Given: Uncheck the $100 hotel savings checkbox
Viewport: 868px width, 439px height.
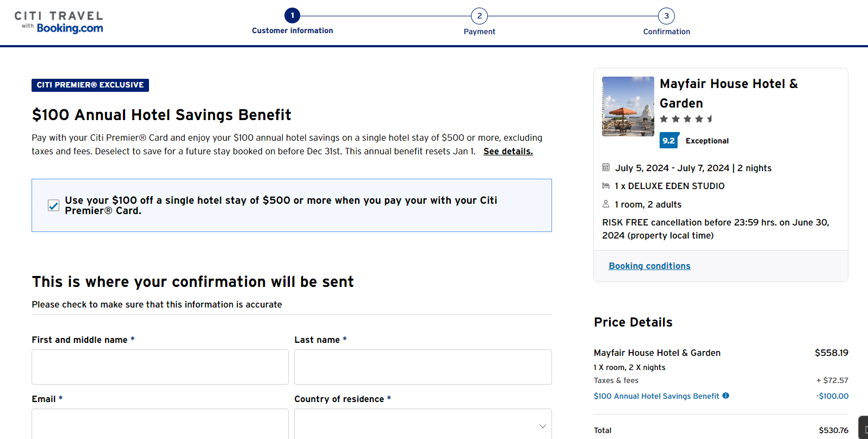Looking at the screenshot, I should click(x=53, y=205).
